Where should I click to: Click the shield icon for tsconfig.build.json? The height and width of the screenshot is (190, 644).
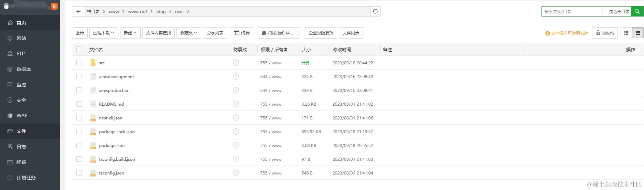236,159
